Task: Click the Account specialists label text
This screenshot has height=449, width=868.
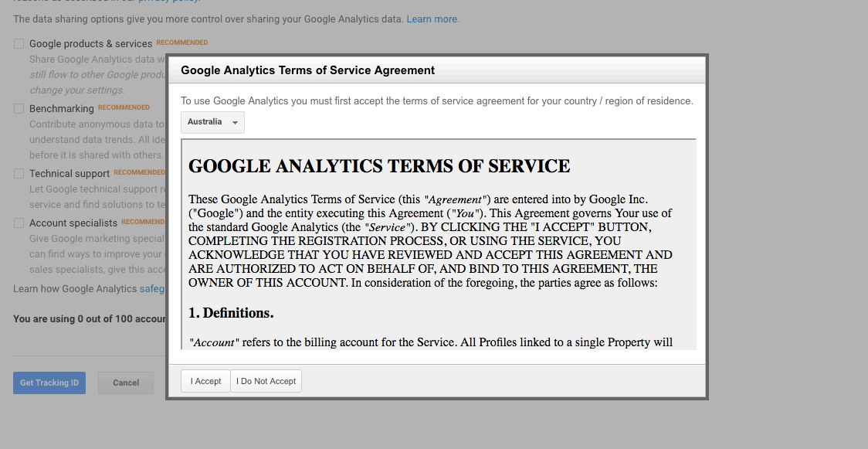Action: click(x=73, y=223)
